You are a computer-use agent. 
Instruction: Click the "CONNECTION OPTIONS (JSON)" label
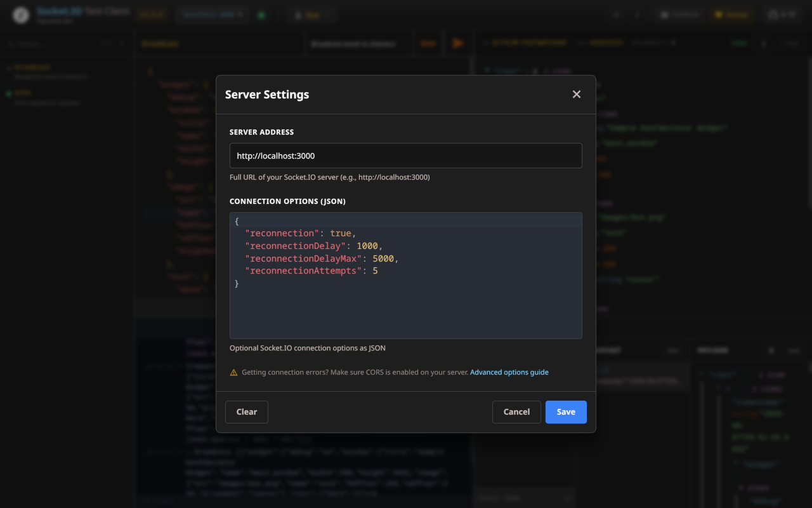287,201
